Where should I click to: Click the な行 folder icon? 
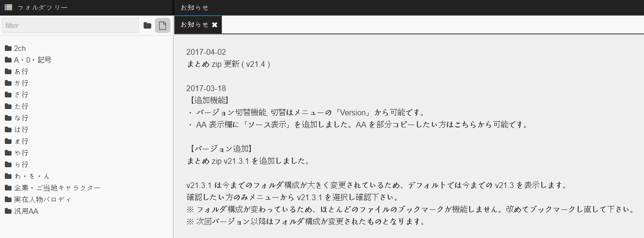8,118
